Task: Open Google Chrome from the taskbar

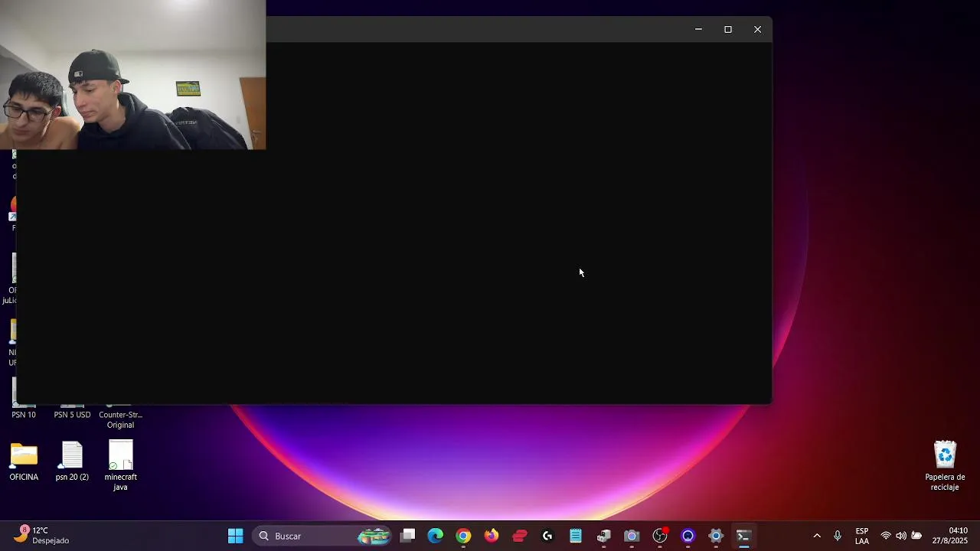Action: tap(463, 536)
